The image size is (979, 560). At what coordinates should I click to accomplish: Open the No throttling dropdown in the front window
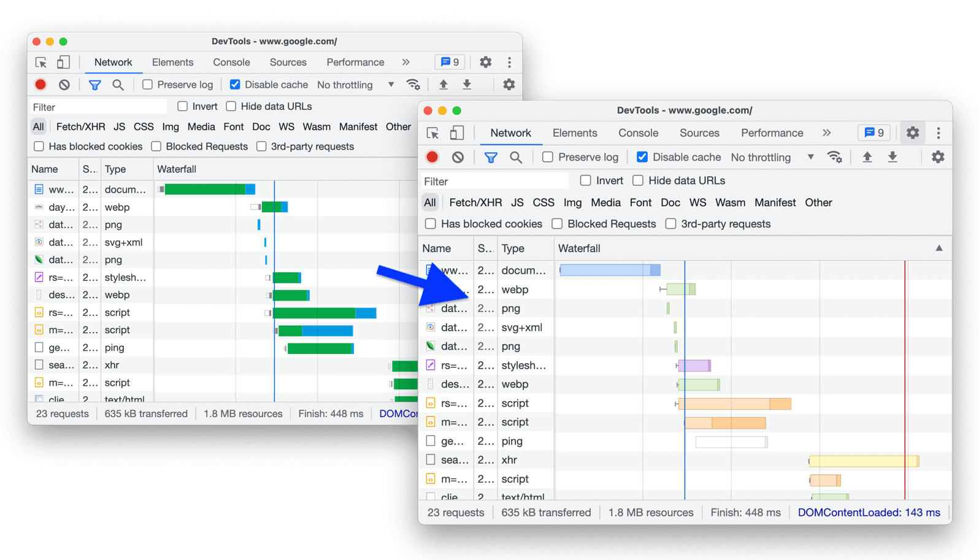[772, 157]
